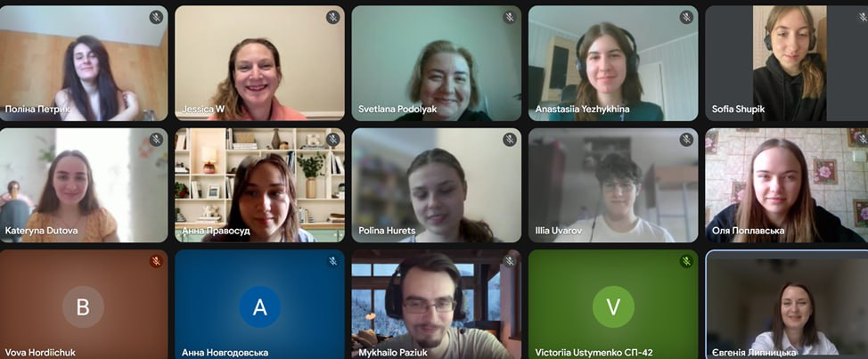
Task: Click muted mic icon on Kateryna Dutova tile
Action: [x=156, y=139]
